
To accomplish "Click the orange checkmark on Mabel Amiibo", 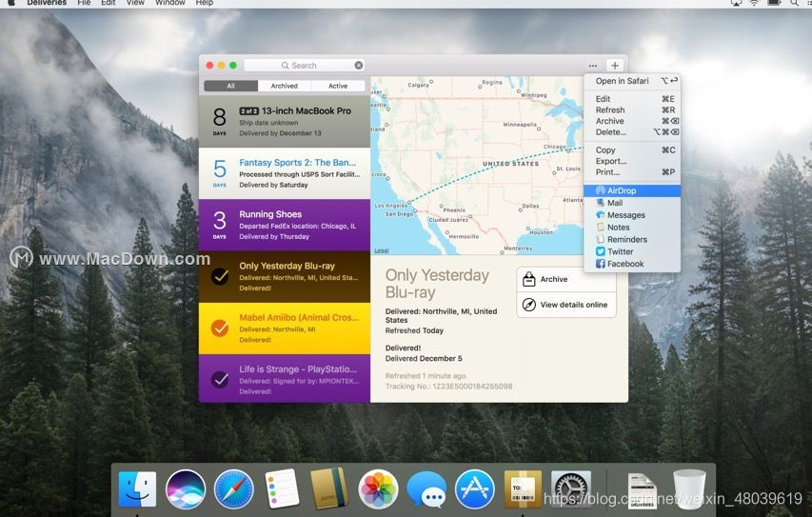I will (220, 328).
